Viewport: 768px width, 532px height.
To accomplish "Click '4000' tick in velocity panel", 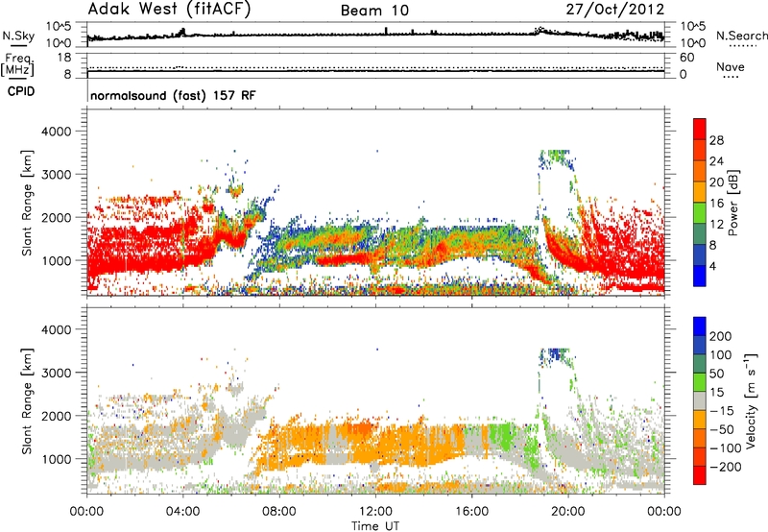I will click(56, 329).
